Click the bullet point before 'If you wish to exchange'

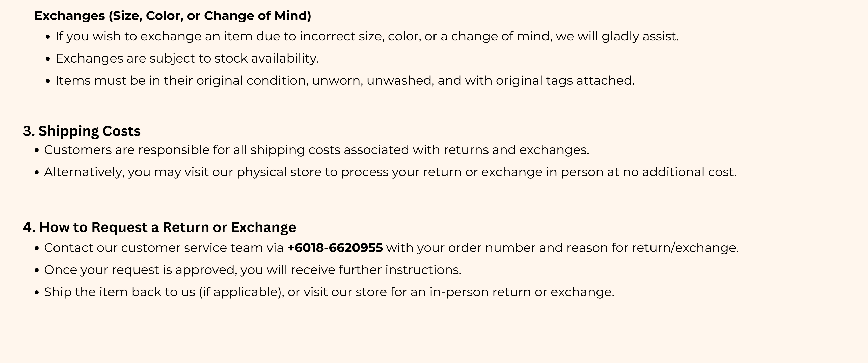coord(48,37)
